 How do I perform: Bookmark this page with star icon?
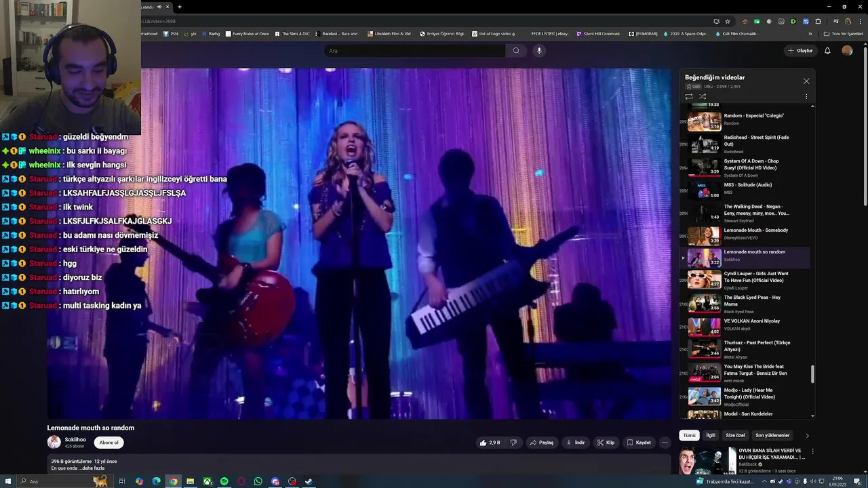coord(727,21)
